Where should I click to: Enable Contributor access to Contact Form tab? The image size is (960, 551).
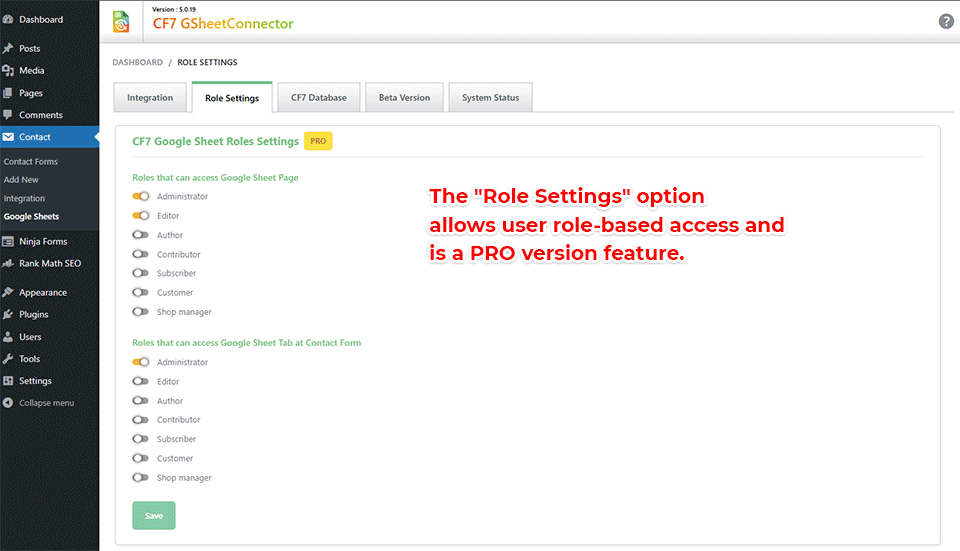pyautogui.click(x=141, y=419)
